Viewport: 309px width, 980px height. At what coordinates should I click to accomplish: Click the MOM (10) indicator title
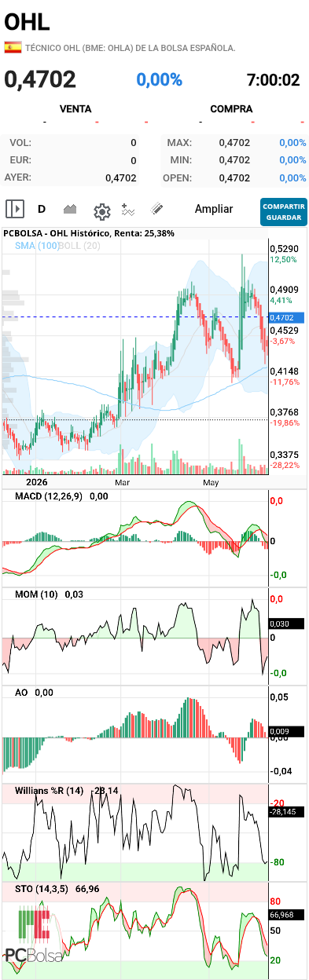click(x=36, y=594)
